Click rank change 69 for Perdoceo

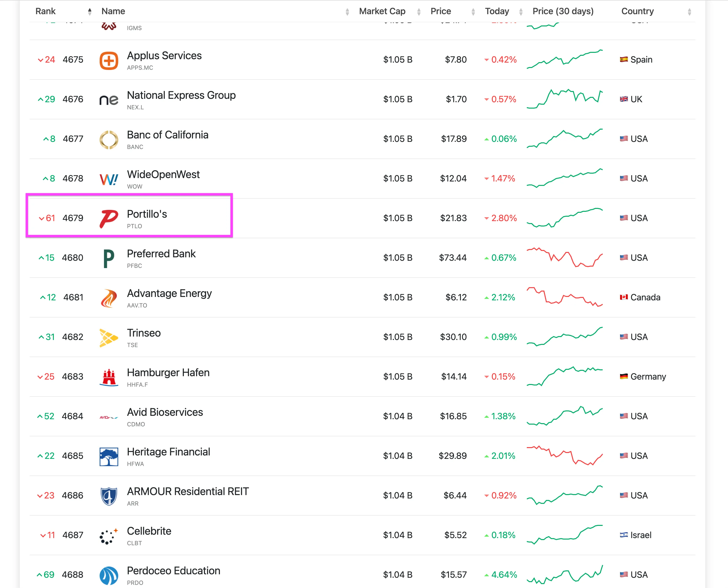coord(49,575)
